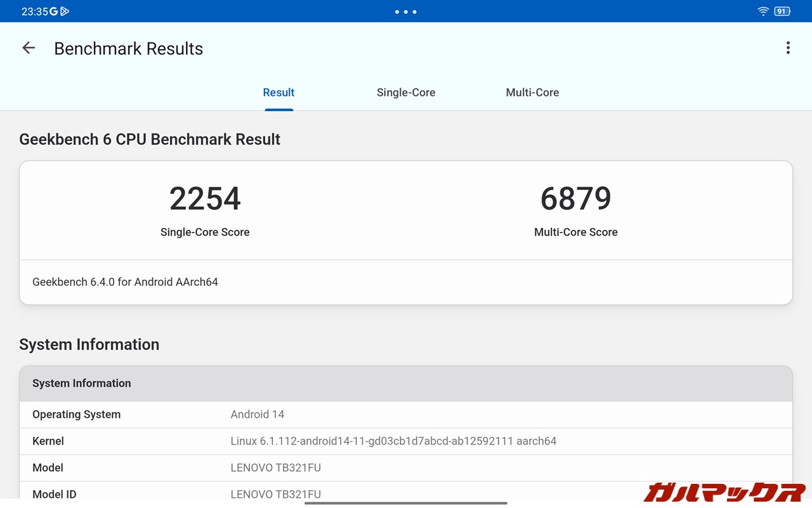Viewport: 812px width, 508px height.
Task: Click the red watermark logo at bottom right
Action: [x=724, y=491]
